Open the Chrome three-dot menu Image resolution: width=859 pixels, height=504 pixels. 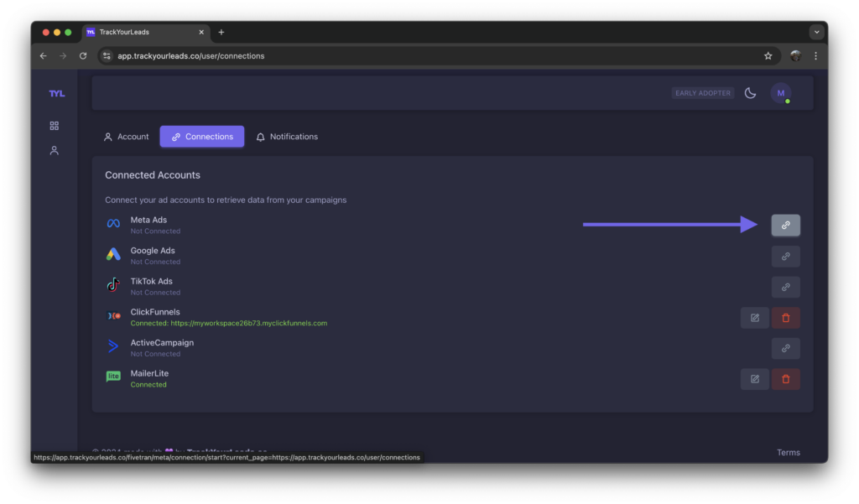[x=815, y=56]
